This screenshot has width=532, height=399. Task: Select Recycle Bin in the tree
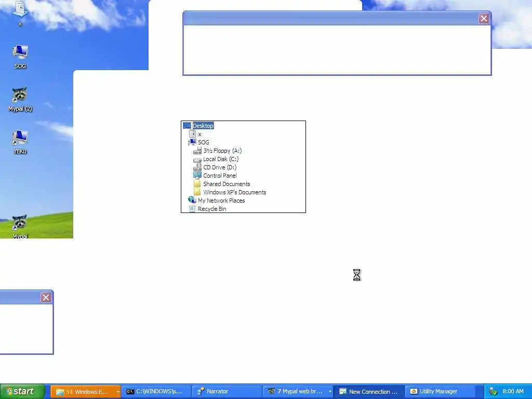tap(212, 209)
